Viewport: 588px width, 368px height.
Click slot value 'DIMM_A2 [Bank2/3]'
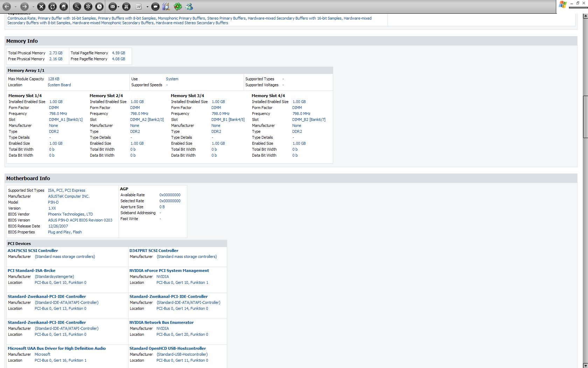147,120
